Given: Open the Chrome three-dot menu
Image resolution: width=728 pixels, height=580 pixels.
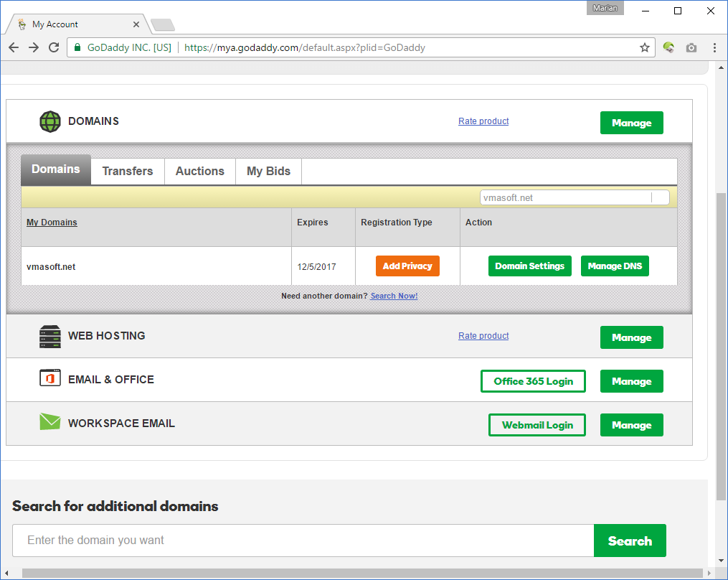Looking at the screenshot, I should (714, 47).
